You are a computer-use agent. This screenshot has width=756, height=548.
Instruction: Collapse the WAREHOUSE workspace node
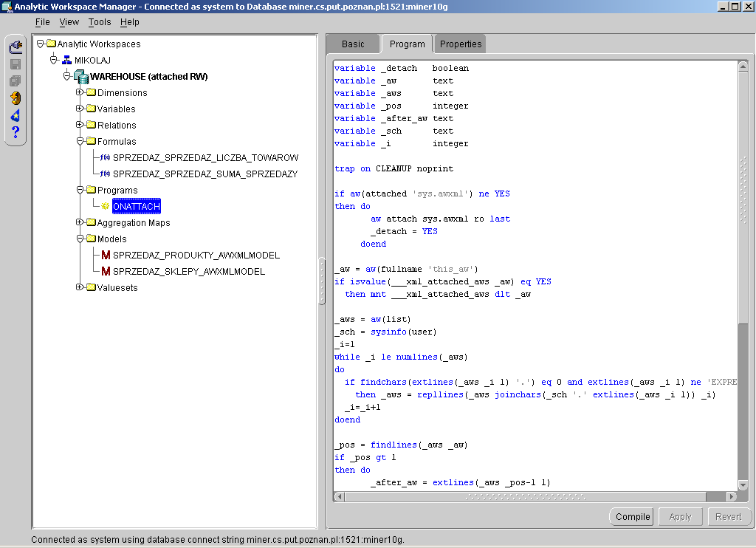(67, 76)
